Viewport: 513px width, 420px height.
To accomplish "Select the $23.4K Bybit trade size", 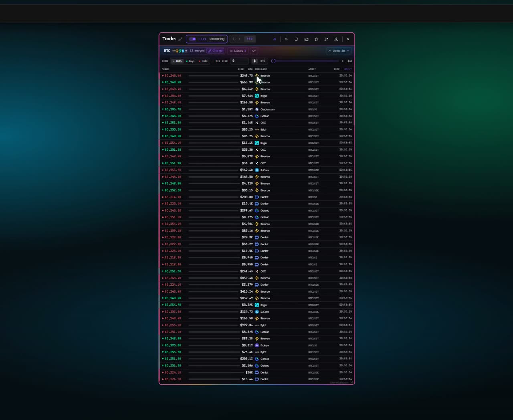I will pyautogui.click(x=247, y=352).
